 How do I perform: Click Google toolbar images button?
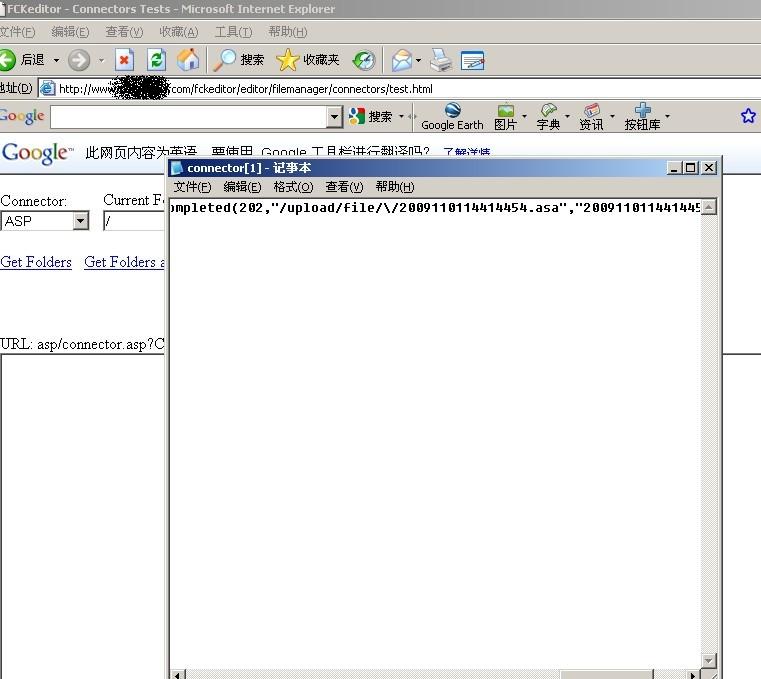(x=505, y=117)
